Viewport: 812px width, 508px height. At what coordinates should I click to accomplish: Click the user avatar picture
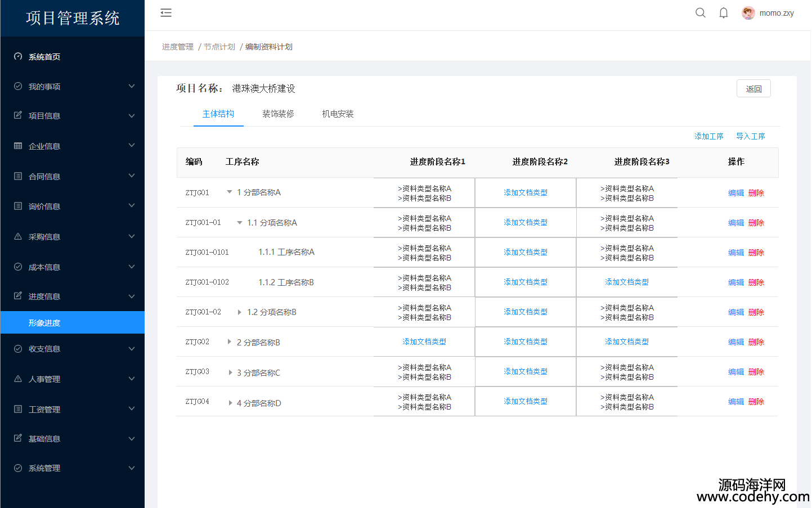point(748,13)
